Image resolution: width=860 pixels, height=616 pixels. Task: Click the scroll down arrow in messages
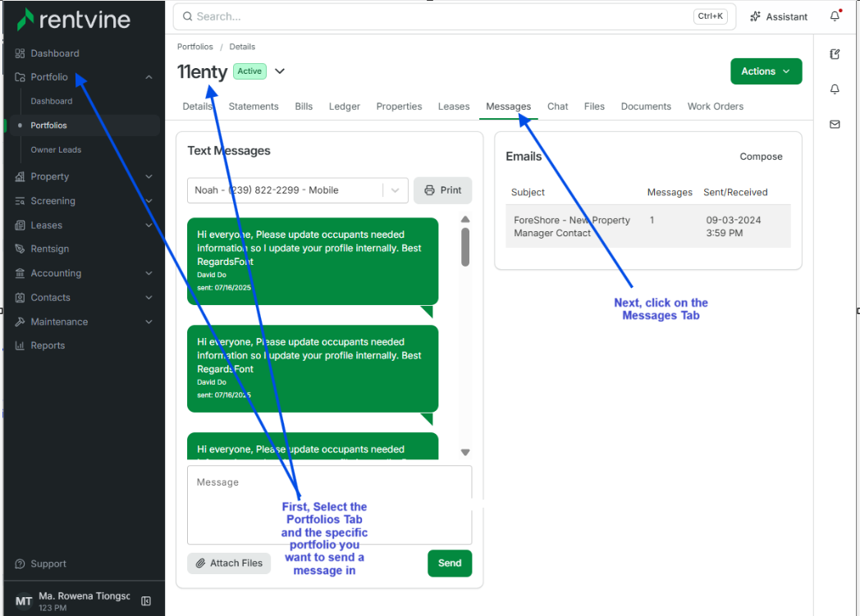(x=465, y=453)
